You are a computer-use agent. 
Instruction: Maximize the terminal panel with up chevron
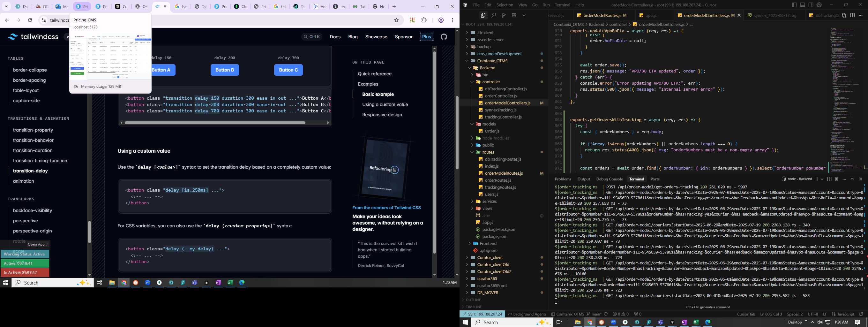[852, 179]
